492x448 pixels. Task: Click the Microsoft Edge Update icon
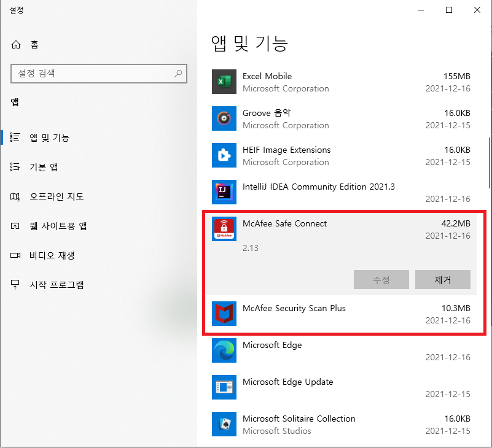(x=224, y=387)
